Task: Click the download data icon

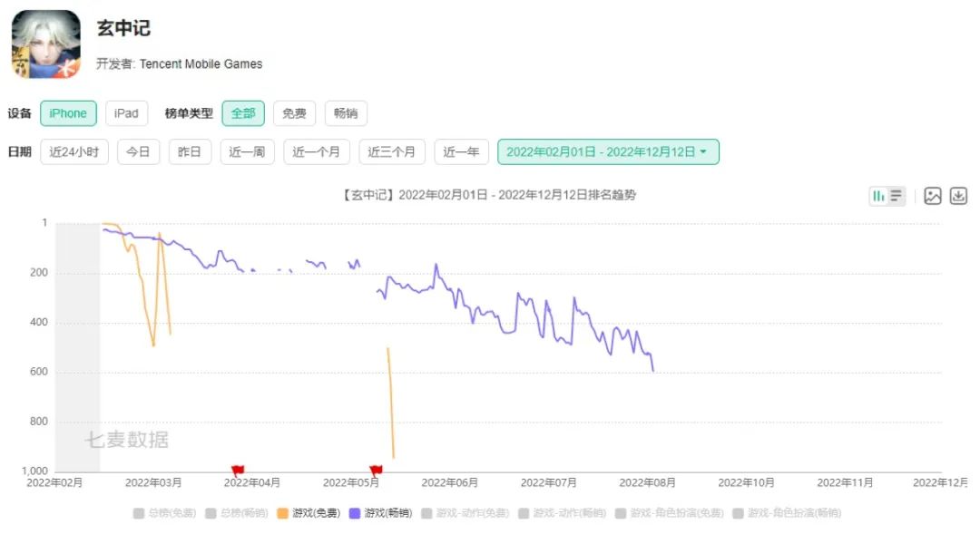Action: pyautogui.click(x=958, y=196)
